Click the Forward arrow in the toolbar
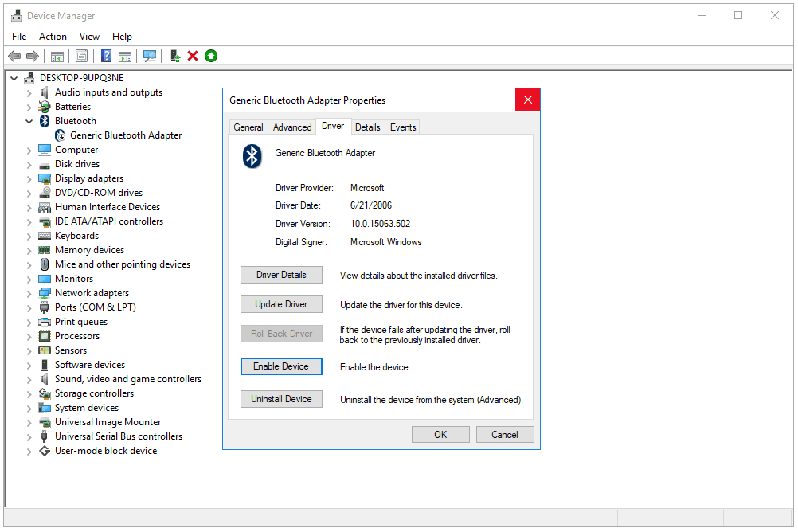Screen dimensions: 798x532 33,56
